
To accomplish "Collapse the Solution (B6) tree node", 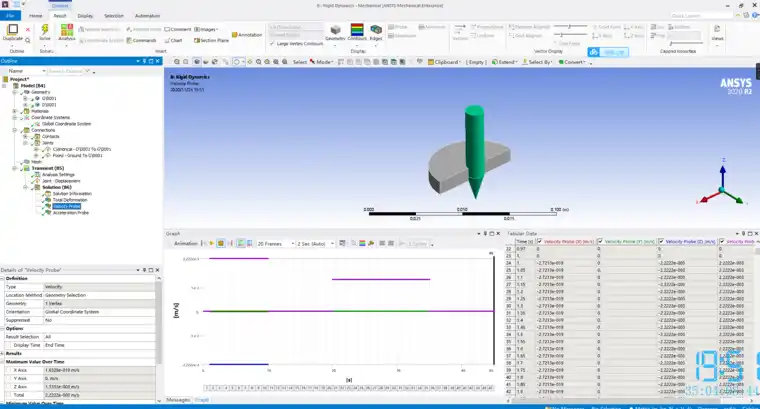I will [x=25, y=187].
